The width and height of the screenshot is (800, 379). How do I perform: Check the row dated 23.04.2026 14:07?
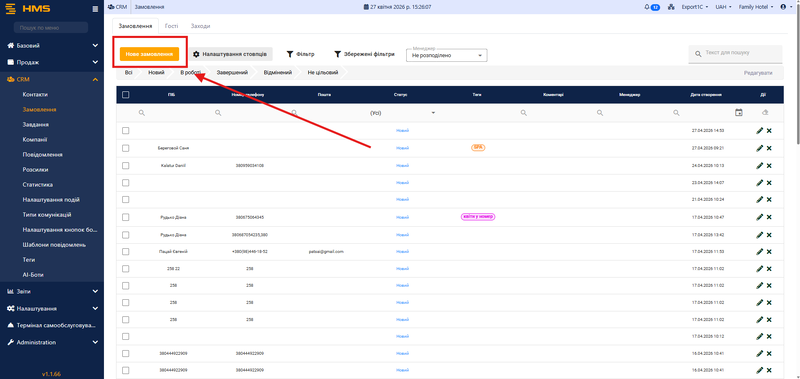point(126,182)
